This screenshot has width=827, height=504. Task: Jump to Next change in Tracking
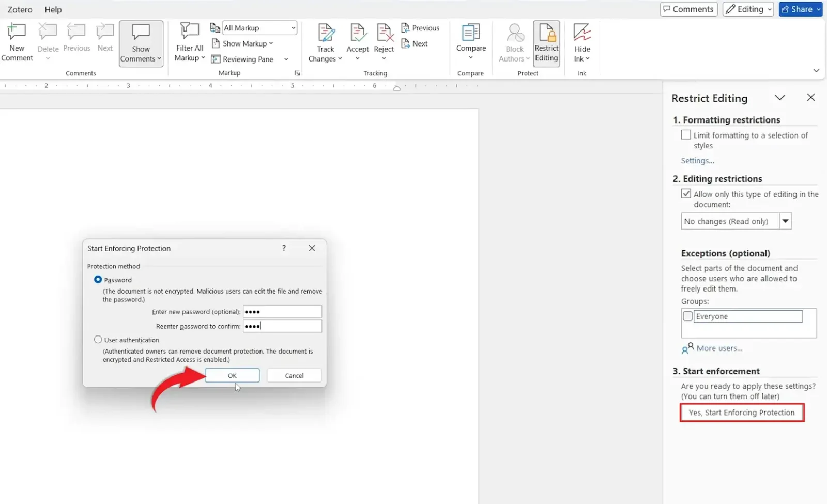click(415, 43)
